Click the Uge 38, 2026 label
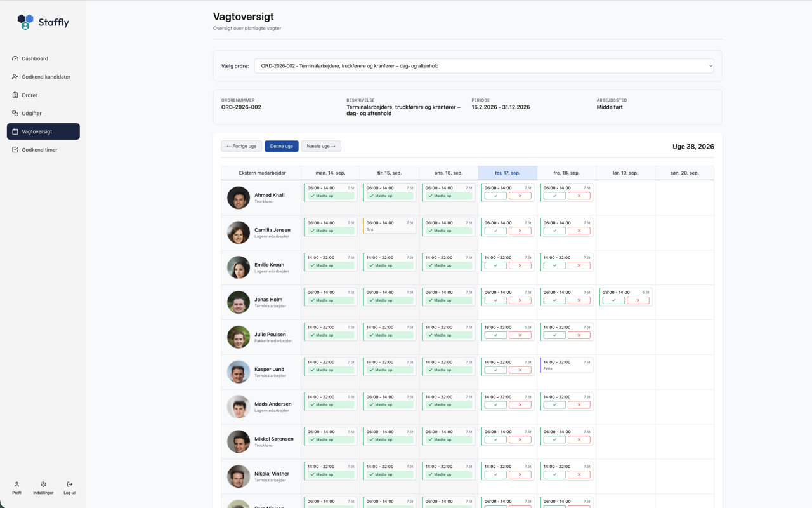Viewport: 812px width, 508px height. (693, 147)
